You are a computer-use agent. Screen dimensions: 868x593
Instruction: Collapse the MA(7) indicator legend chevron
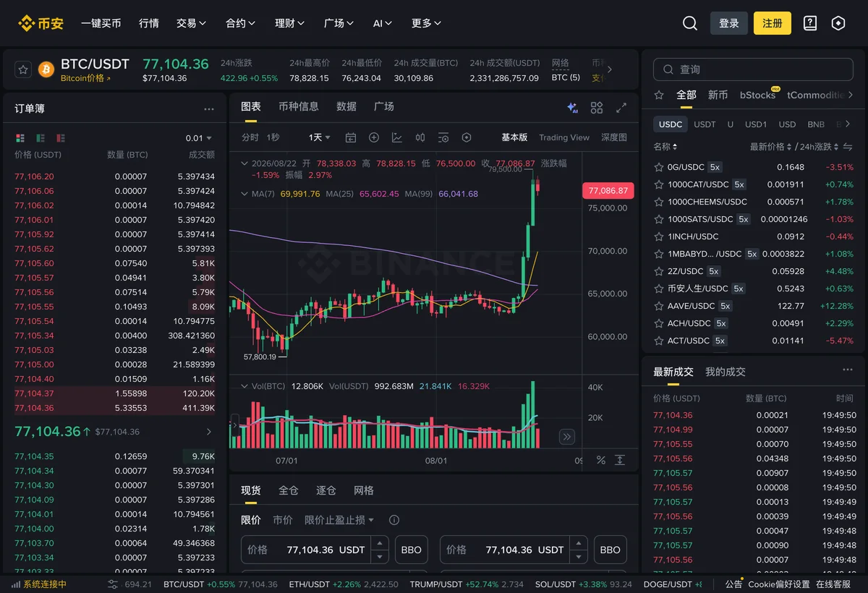tap(243, 194)
